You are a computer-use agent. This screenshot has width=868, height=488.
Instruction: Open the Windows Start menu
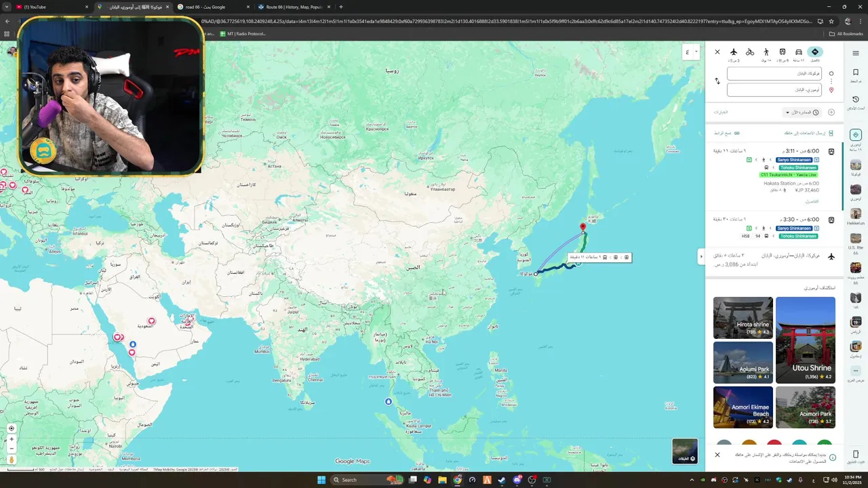321,480
